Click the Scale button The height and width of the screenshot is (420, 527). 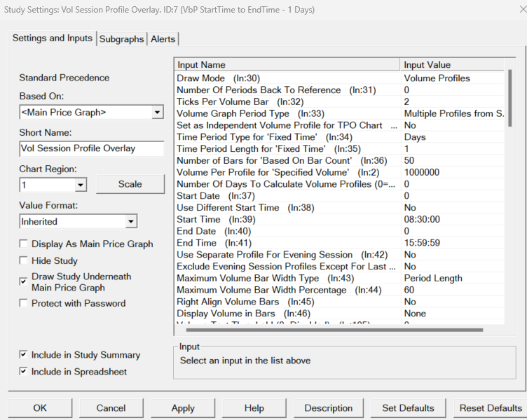click(x=130, y=184)
